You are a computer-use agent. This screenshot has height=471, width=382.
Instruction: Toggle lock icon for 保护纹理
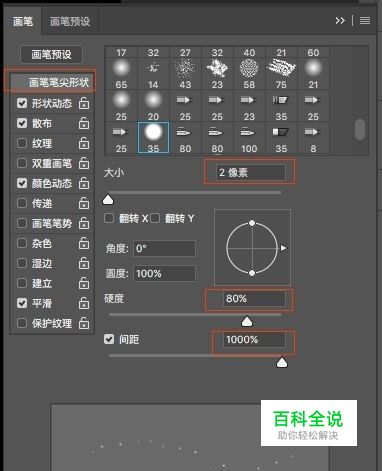(84, 323)
